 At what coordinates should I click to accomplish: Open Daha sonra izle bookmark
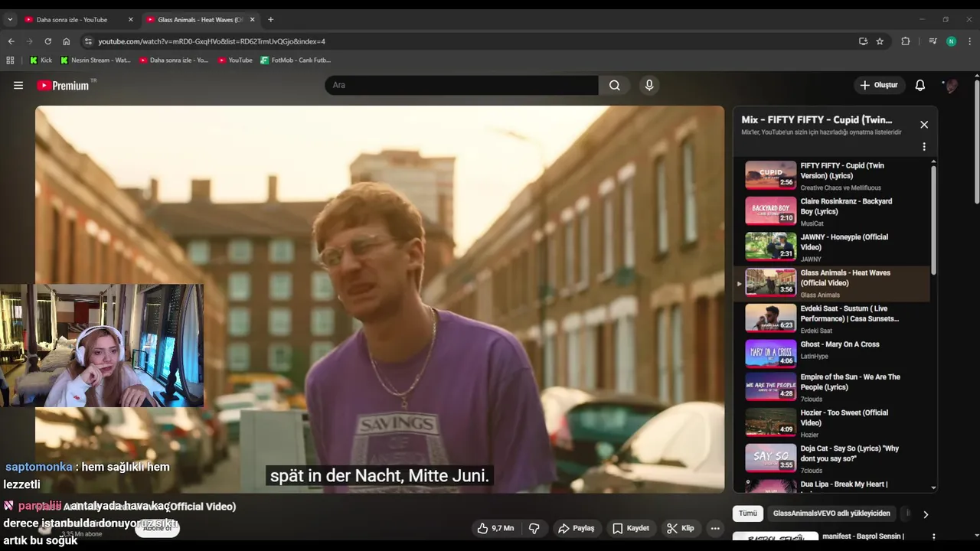point(174,60)
